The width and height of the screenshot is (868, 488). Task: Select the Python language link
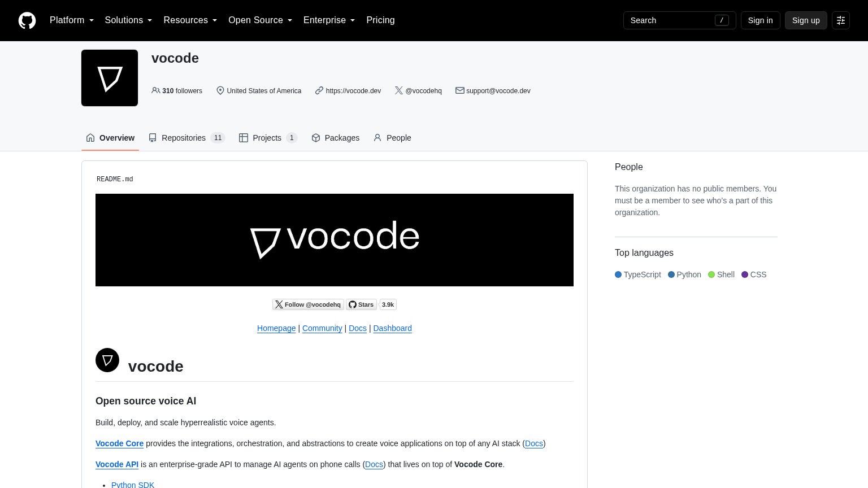pos(684,274)
